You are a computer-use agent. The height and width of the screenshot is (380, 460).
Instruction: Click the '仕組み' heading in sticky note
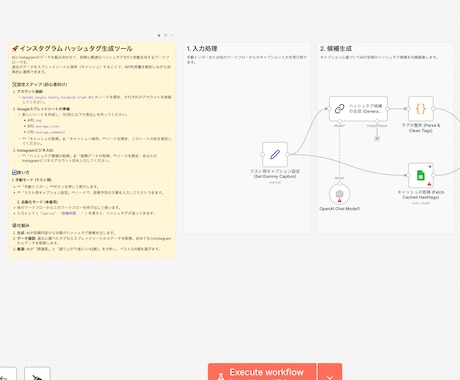[x=21, y=225]
